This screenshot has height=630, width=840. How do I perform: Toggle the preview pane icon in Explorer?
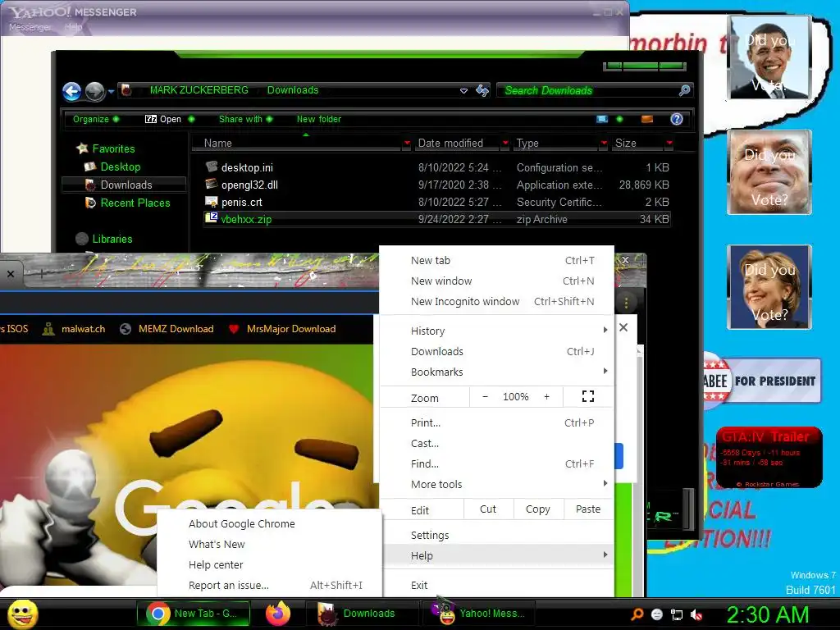(647, 119)
